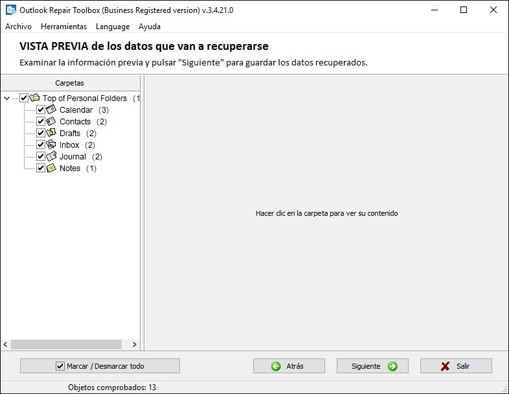Proceed with the Siguiente button
Image resolution: width=509 pixels, height=394 pixels.
pos(372,366)
